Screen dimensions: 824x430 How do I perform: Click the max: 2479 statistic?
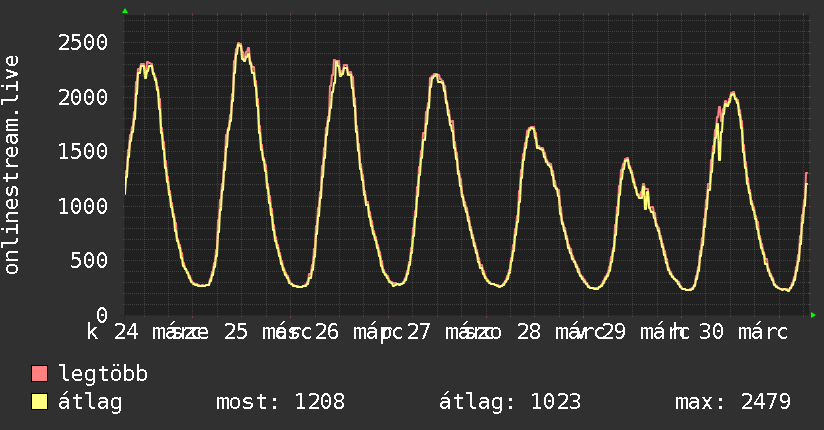pyautogui.click(x=733, y=402)
